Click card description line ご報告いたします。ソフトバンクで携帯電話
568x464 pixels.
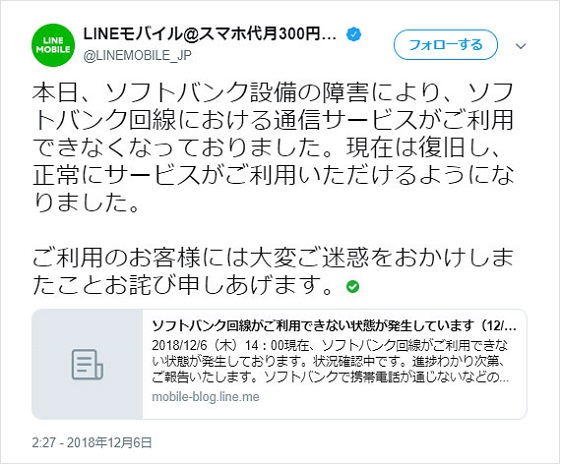click(x=330, y=377)
